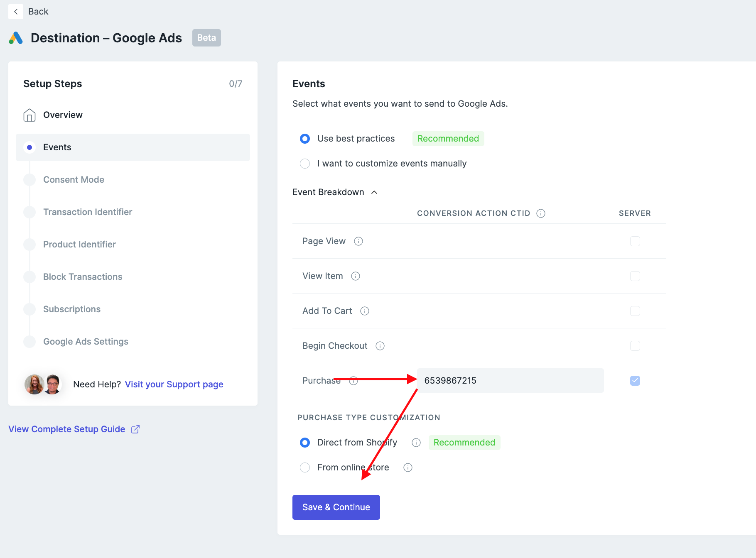Screen dimensions: 756x558
Task: Show info for Direct from Shopify option
Action: click(x=416, y=443)
